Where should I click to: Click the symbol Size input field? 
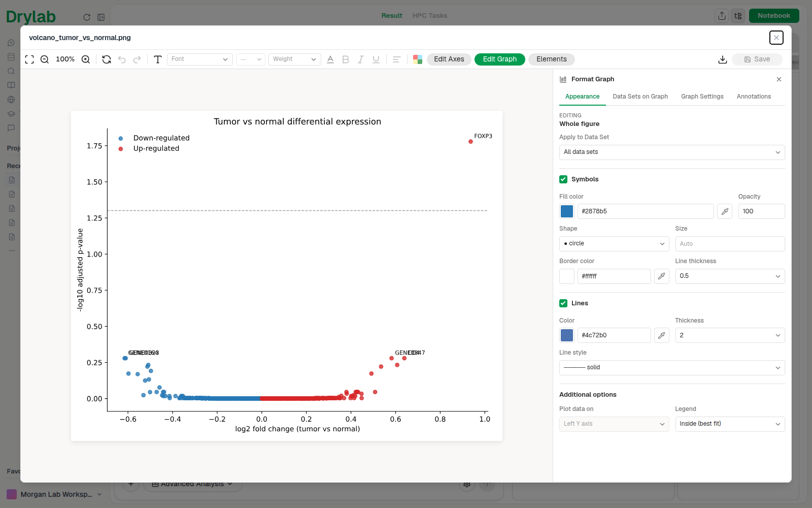730,244
